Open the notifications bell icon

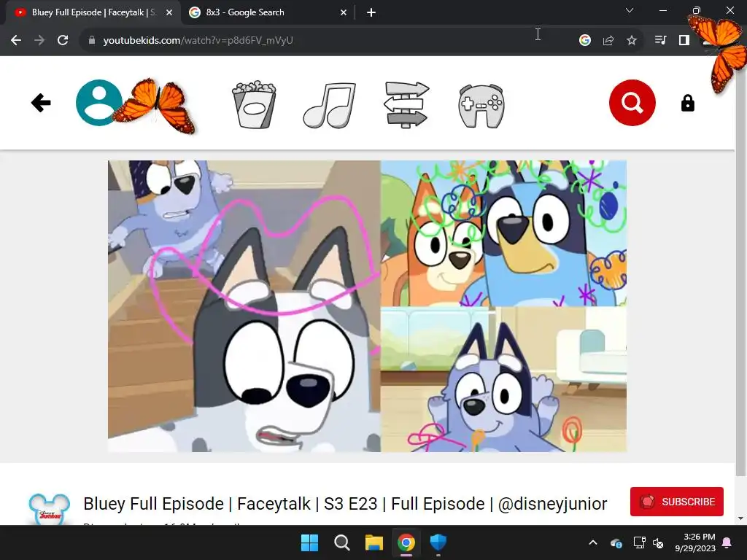[727, 542]
